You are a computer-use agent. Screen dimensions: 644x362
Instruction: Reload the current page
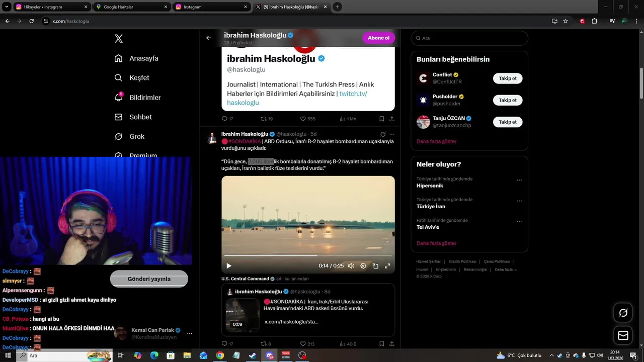(31, 21)
